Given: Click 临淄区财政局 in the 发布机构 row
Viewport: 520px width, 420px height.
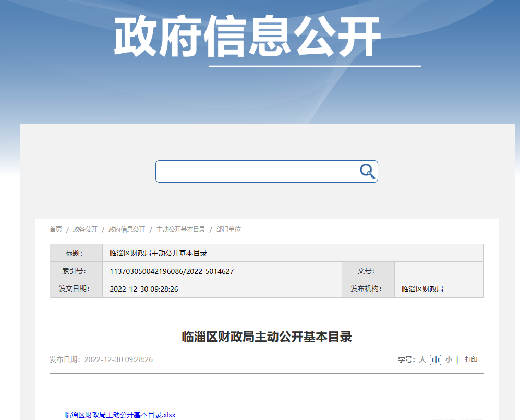Looking at the screenshot, I should click(422, 289).
